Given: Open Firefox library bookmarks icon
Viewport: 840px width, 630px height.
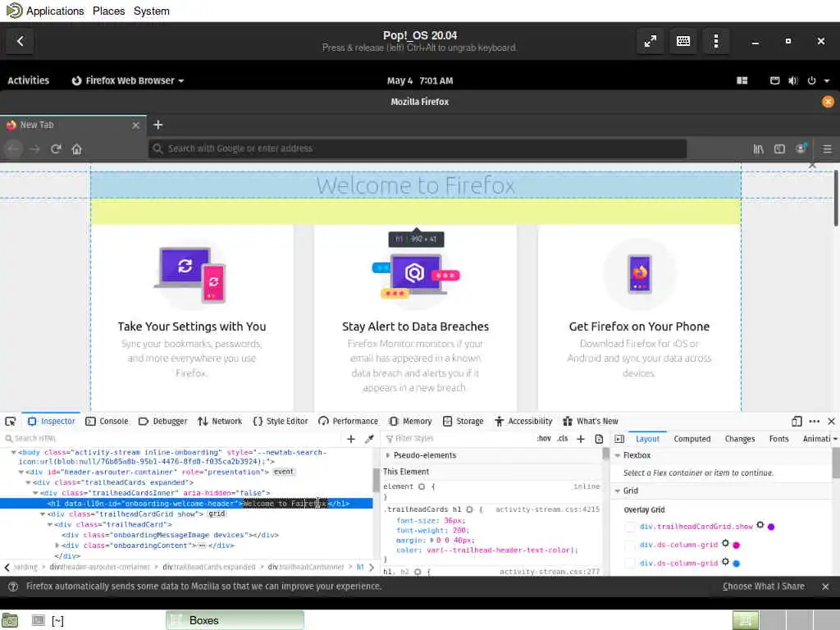Looking at the screenshot, I should pyautogui.click(x=759, y=149).
